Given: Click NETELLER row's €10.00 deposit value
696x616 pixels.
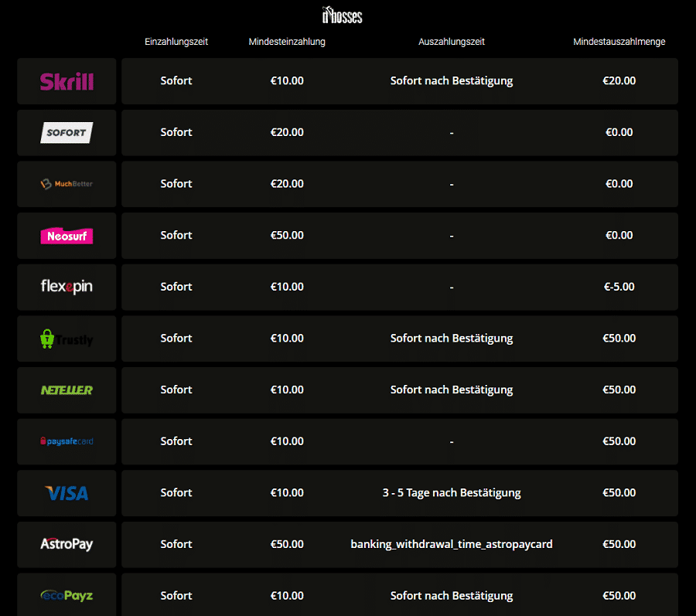Looking at the screenshot, I should pyautogui.click(x=287, y=390).
